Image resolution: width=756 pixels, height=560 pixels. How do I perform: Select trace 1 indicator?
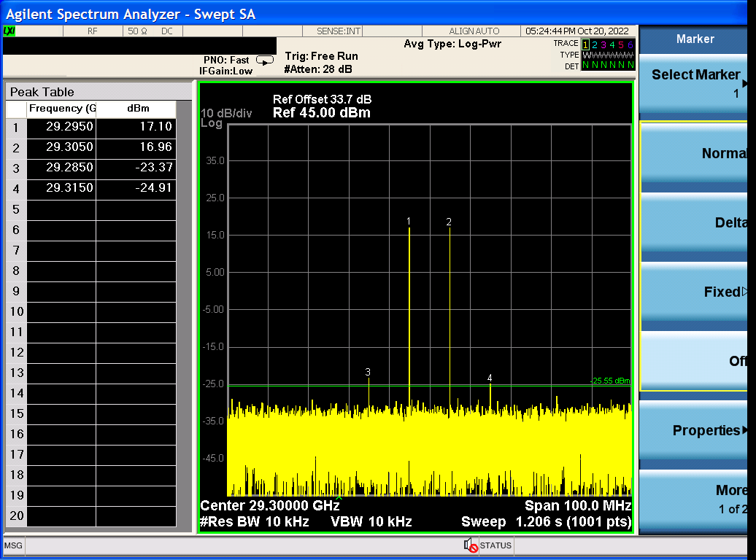pos(585,44)
